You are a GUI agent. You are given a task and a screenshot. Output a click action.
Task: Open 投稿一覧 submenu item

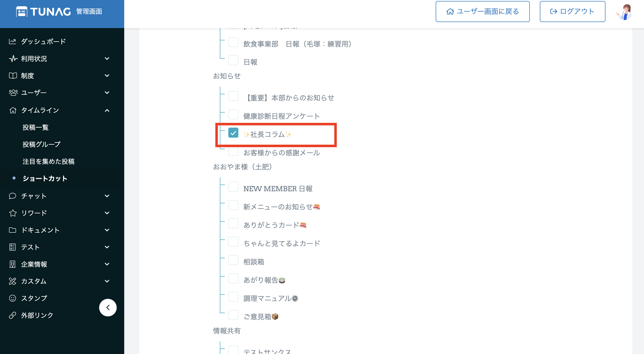(x=36, y=127)
